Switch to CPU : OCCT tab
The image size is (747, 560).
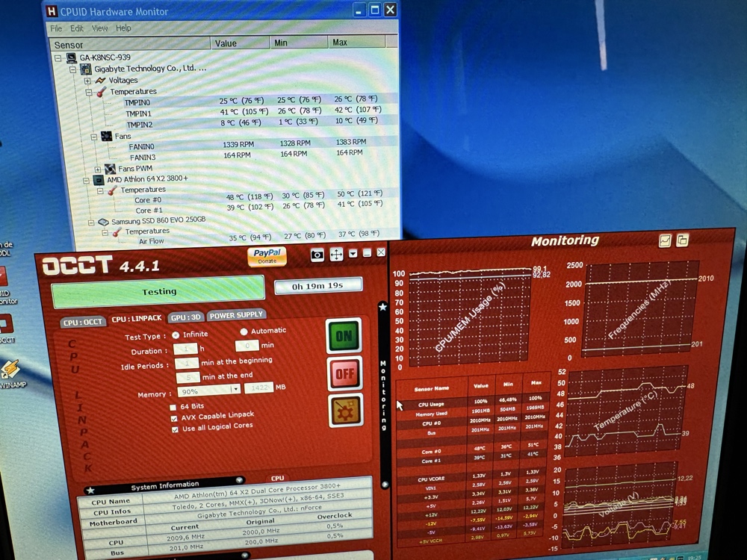pos(83,322)
